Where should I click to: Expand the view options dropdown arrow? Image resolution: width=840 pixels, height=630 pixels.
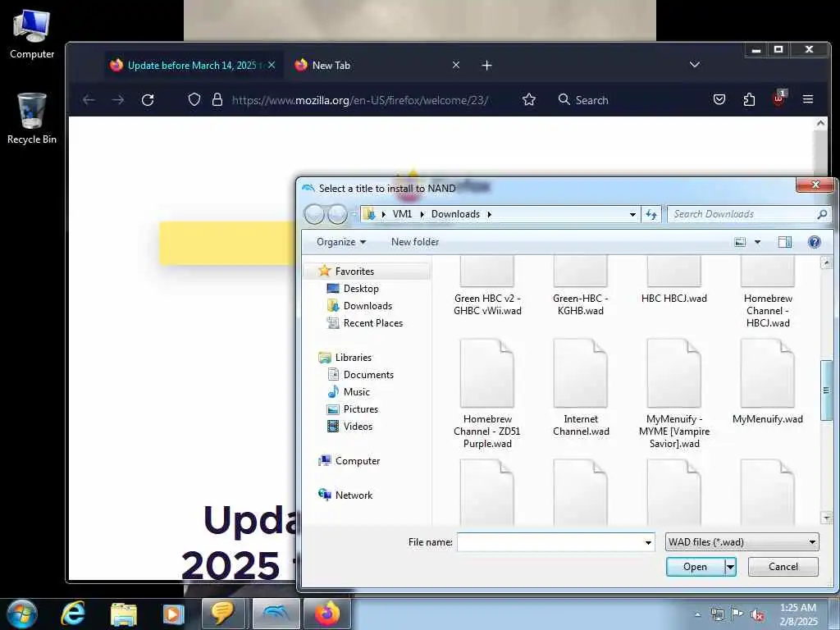757,242
